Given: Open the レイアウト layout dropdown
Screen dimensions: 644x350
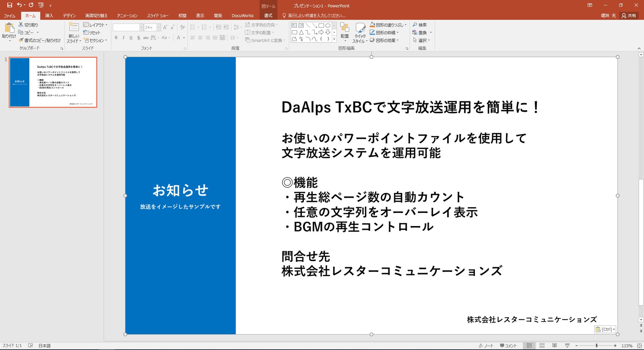Looking at the screenshot, I should [95, 25].
